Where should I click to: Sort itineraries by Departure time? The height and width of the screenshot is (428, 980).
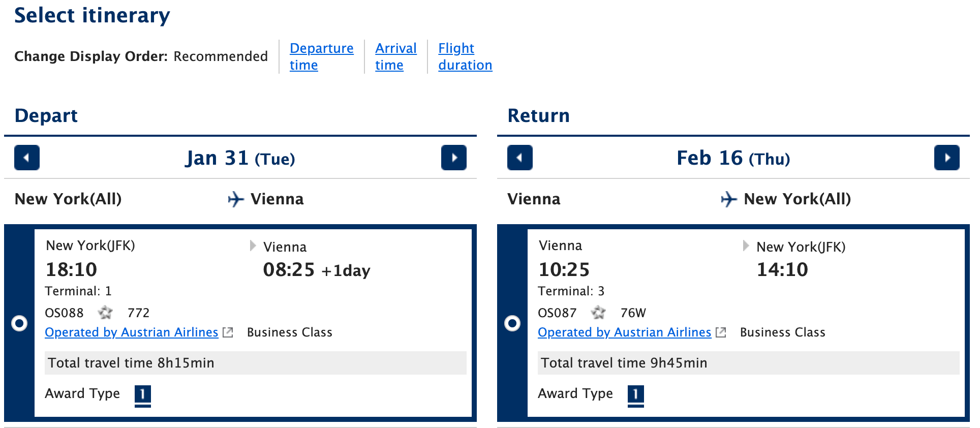321,56
